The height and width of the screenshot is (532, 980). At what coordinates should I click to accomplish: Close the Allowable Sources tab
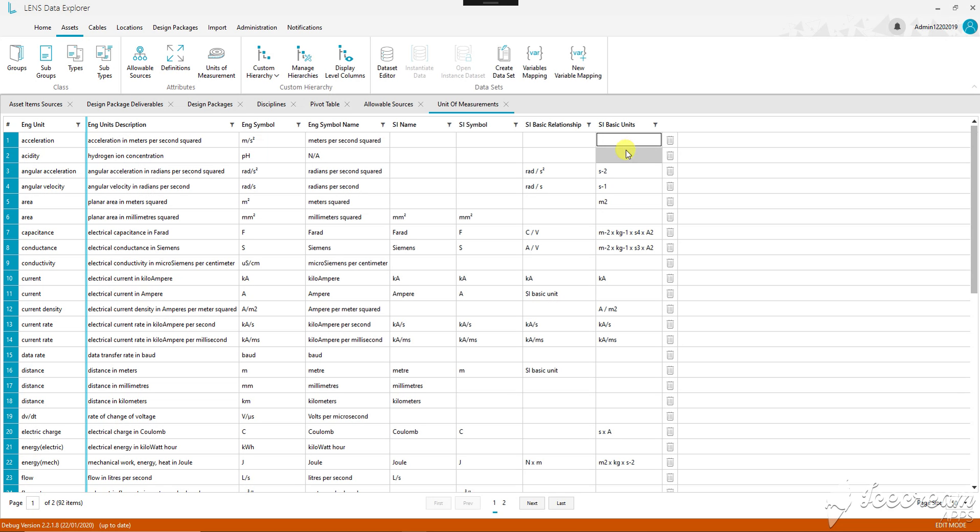click(420, 104)
